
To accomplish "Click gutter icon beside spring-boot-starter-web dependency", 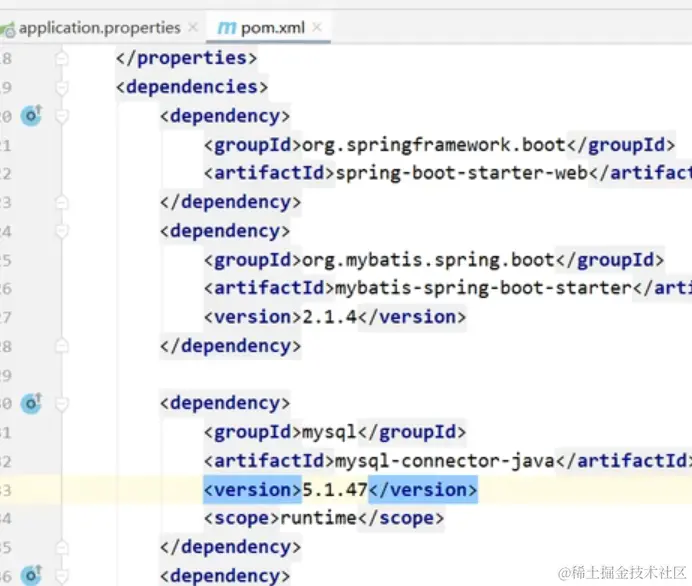I will point(31,116).
